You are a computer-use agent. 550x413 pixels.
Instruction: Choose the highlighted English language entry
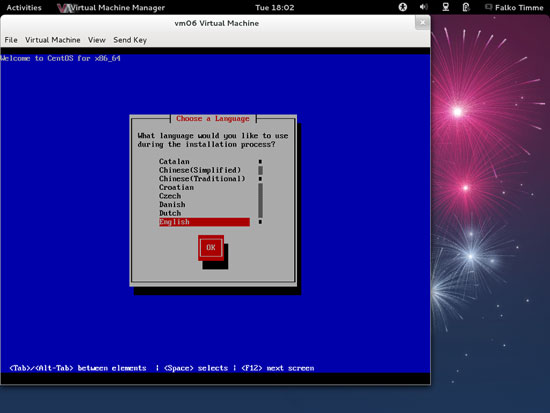204,222
